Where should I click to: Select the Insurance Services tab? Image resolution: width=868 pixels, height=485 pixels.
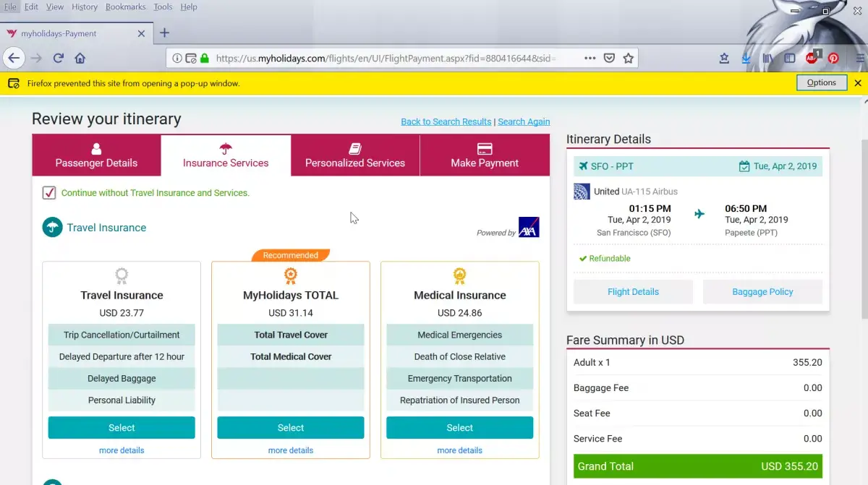[226, 155]
